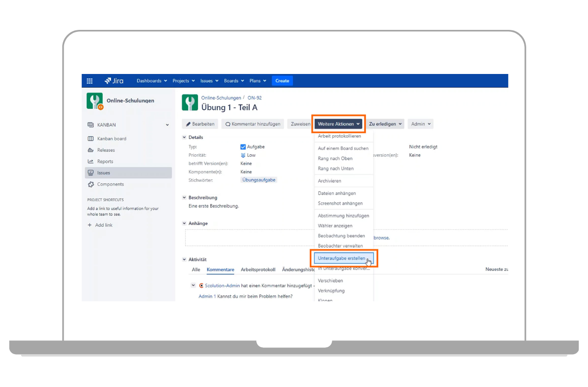Collapse the Details section
The width and height of the screenshot is (588, 387).
pos(185,138)
